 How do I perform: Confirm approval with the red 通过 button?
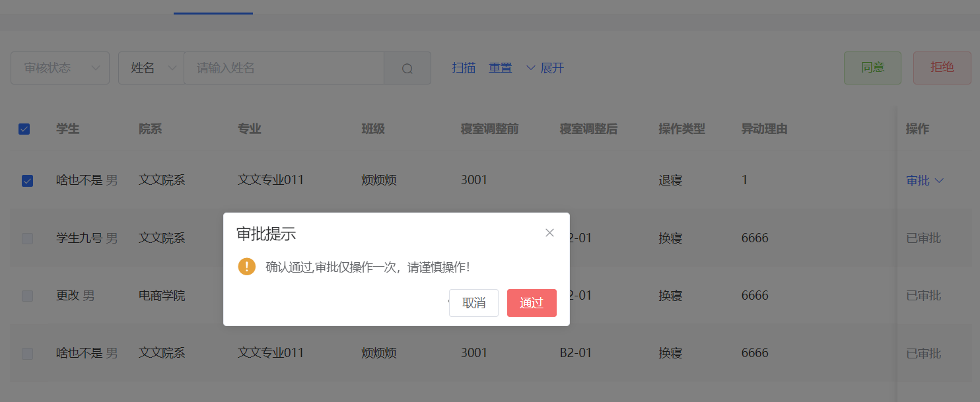(532, 303)
